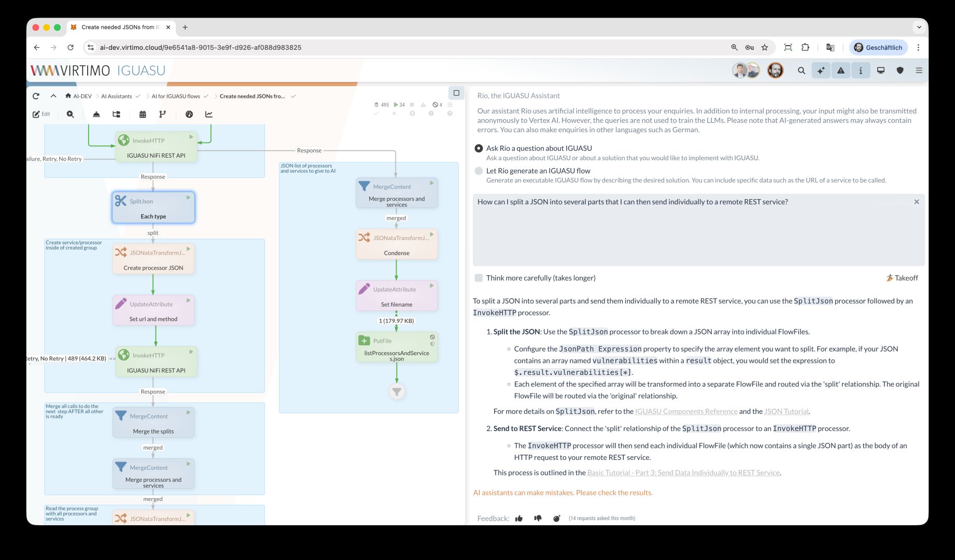Click the Takeoff button to submit the question
The height and width of the screenshot is (560, 955).
point(902,278)
